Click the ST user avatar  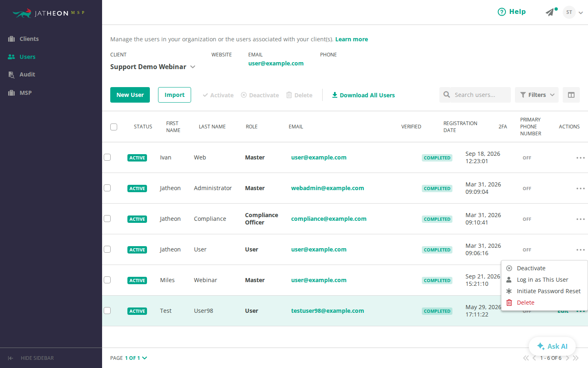pyautogui.click(x=569, y=12)
